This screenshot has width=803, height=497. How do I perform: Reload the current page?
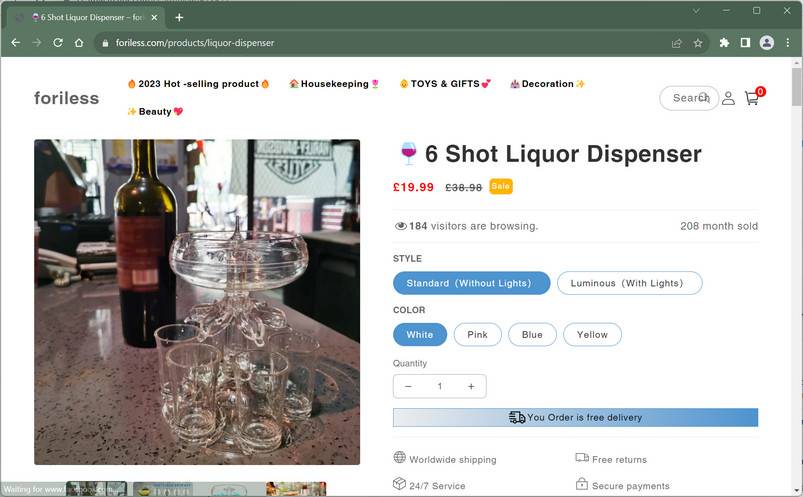58,43
